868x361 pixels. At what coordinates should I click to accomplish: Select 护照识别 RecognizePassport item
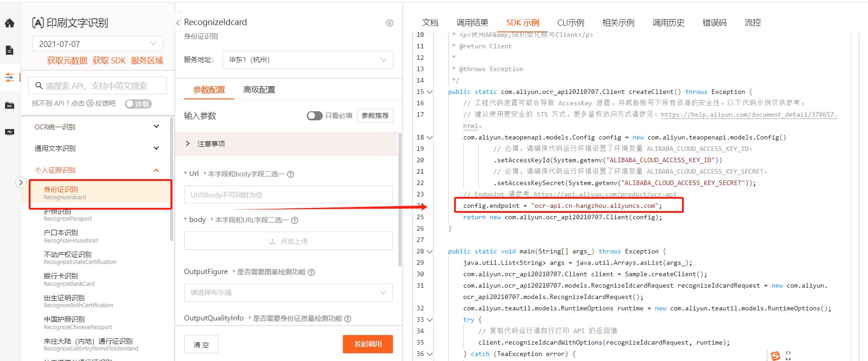tap(67, 215)
